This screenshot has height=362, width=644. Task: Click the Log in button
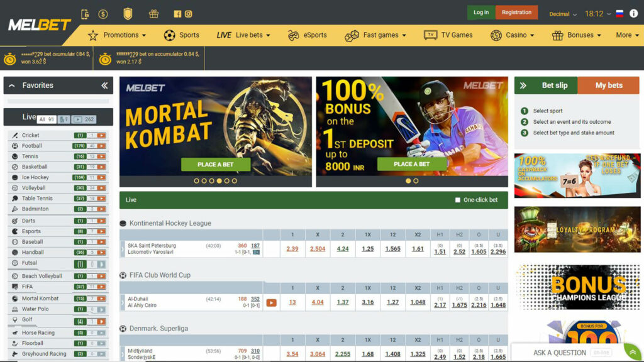(x=481, y=13)
